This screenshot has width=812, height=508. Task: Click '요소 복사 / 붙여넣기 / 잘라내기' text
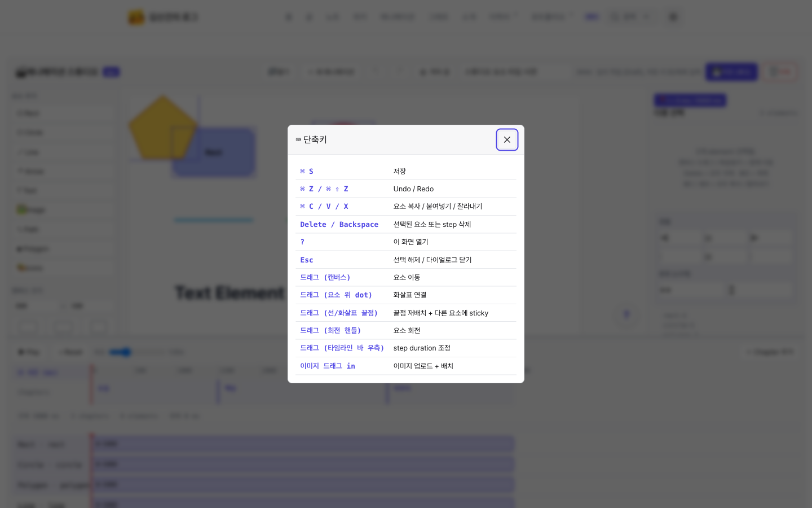438,207
